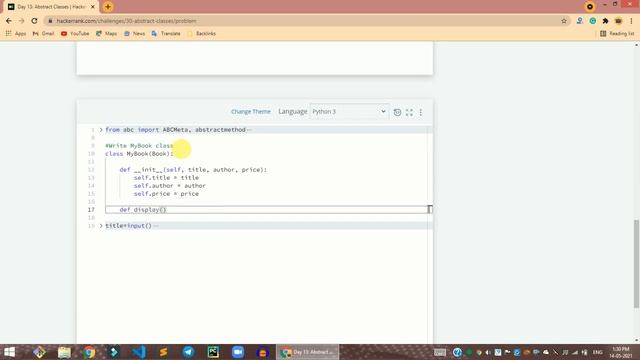
Task: Open the Backlinks bookmark folder
Action: click(x=201, y=33)
